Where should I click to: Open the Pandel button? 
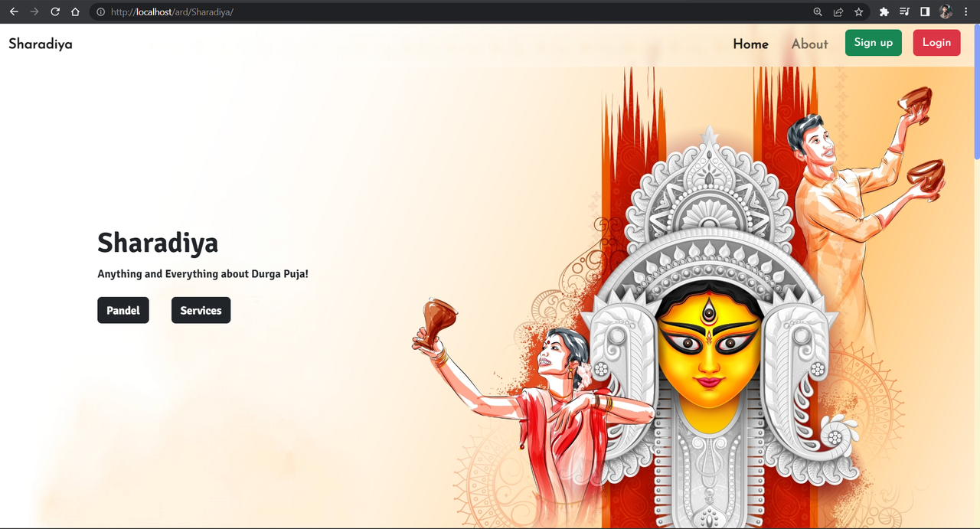123,310
